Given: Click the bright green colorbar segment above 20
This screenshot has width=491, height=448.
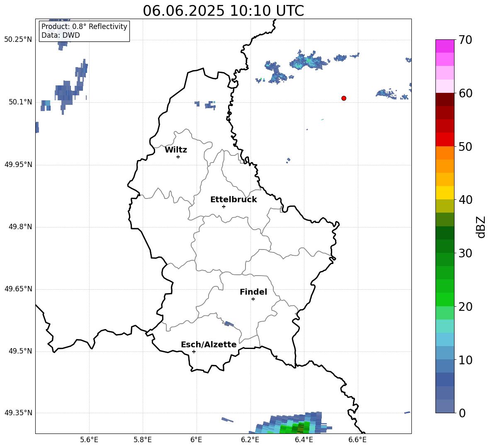Looking at the screenshot, I should point(445,299).
